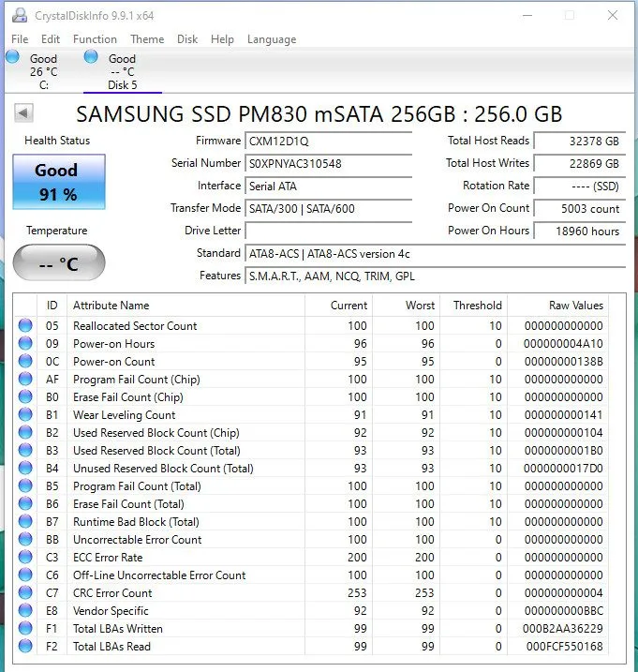
Task: Click the previous disk arrow button
Action: click(23, 113)
